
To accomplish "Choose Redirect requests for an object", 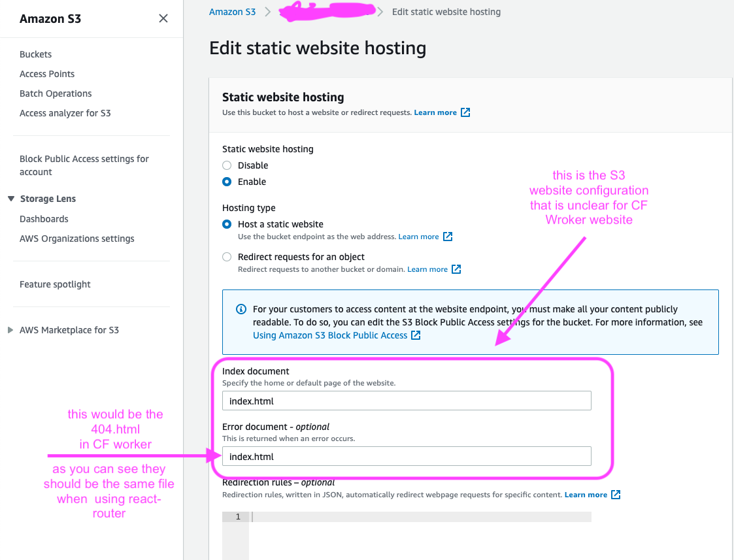I will [x=226, y=256].
